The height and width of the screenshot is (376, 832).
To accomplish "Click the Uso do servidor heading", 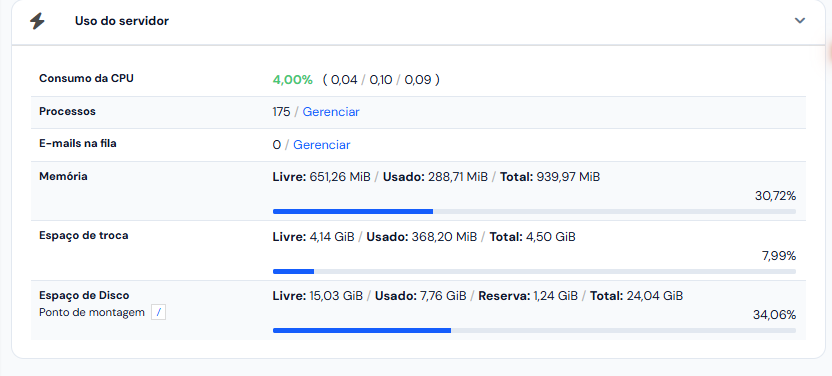I will coord(122,21).
